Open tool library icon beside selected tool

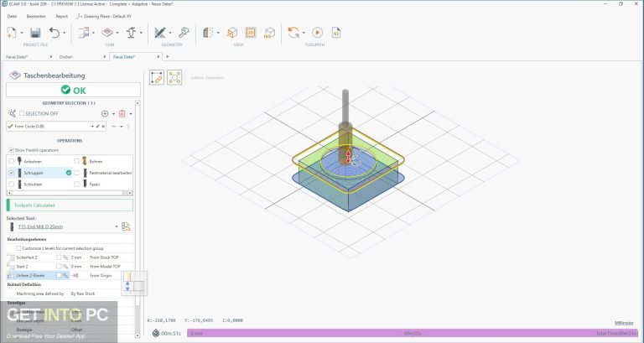click(x=127, y=226)
